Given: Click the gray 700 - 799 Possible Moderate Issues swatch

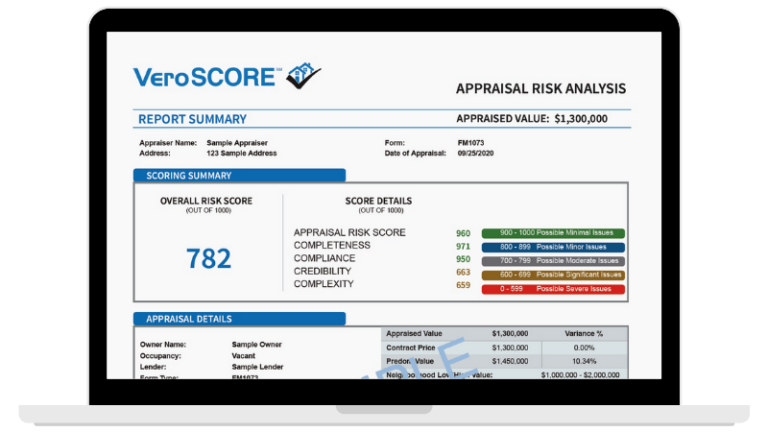Looking at the screenshot, I should point(553,261).
